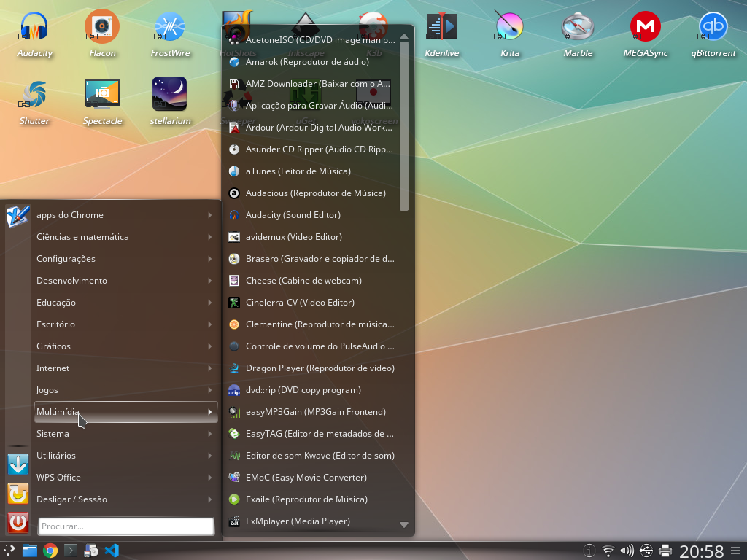Click the USB device notifier tray icon

(646, 551)
